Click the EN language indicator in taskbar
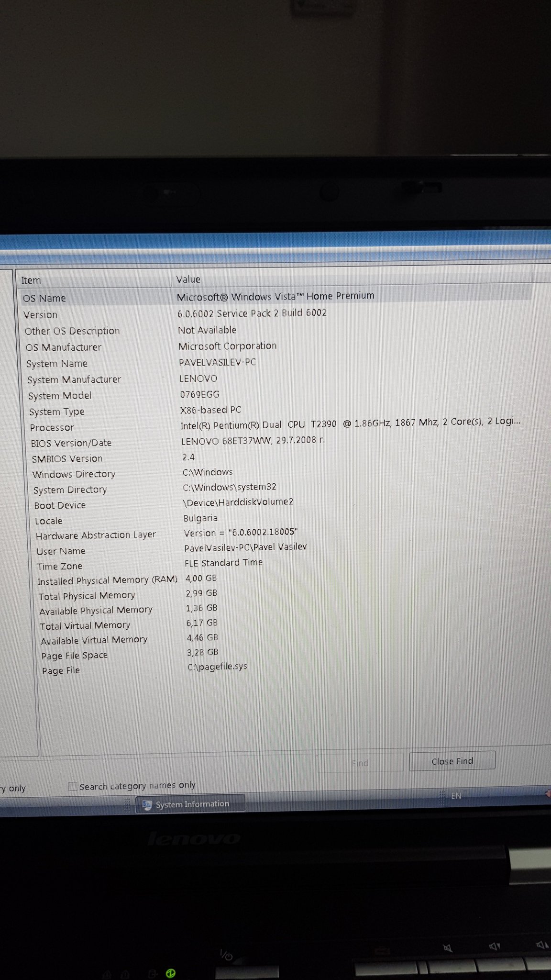551x980 pixels. (456, 796)
